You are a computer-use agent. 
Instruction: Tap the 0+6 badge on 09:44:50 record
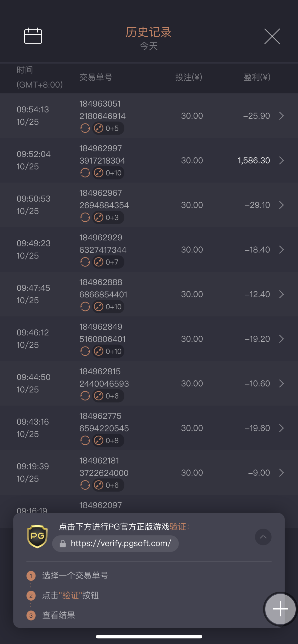108,396
